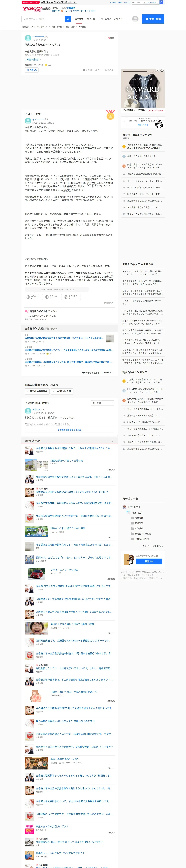Open ranking item 学歴ってそんなに大事ですか
The height and width of the screenshot is (868, 186).
click(x=141, y=156)
